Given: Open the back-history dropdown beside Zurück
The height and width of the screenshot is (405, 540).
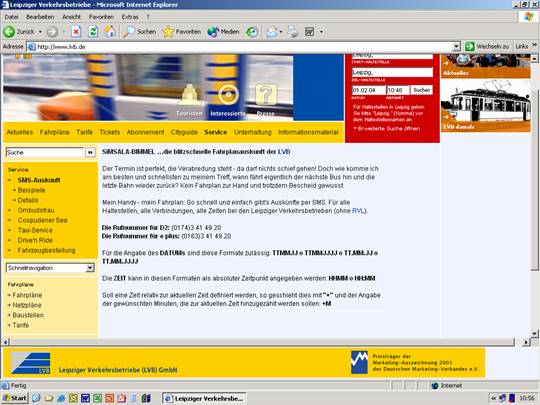Looking at the screenshot, I should [x=40, y=32].
